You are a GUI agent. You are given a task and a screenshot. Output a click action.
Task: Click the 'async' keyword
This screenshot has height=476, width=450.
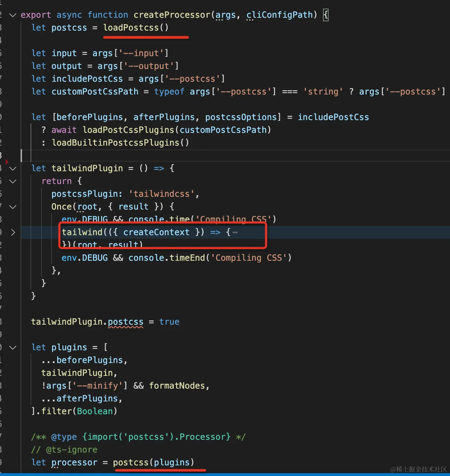(69, 15)
